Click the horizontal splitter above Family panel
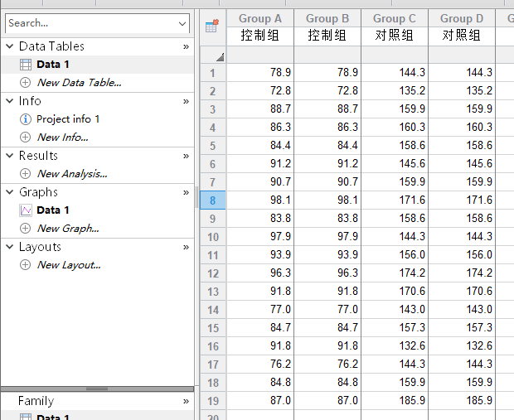 pos(97,389)
